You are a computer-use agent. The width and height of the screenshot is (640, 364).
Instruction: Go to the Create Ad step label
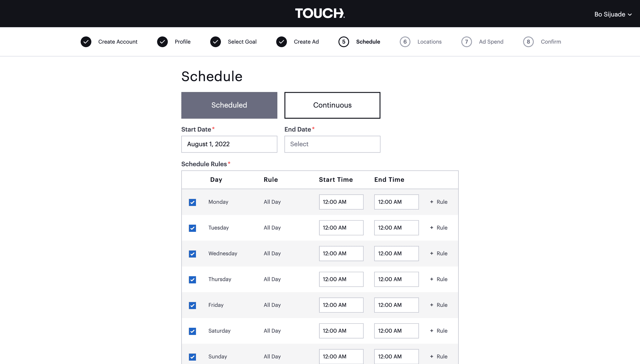[x=306, y=42]
